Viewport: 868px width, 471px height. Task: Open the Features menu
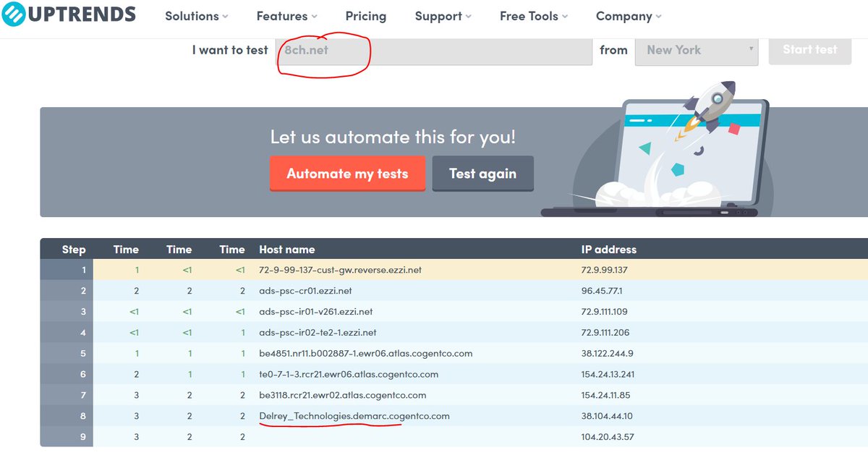tap(287, 16)
